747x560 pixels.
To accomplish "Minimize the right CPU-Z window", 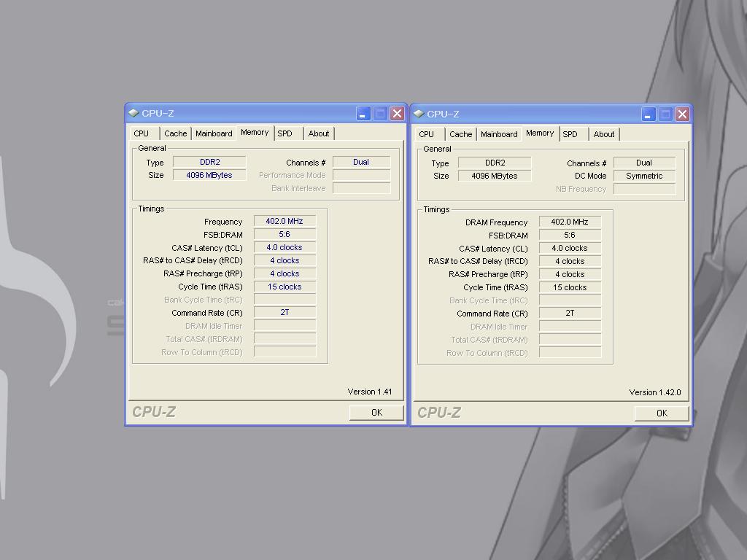I will click(x=649, y=114).
